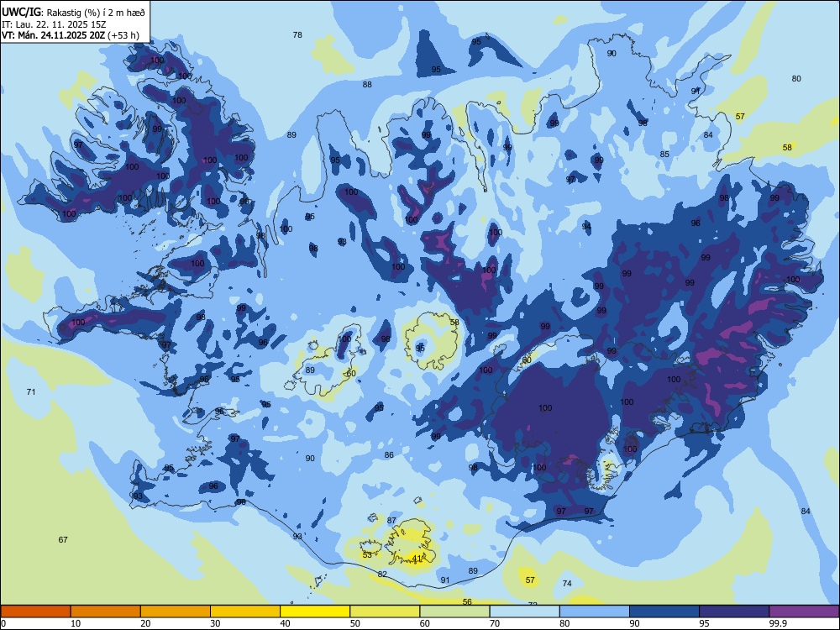Pick the 60–70 light green legend swatch

tap(454, 612)
